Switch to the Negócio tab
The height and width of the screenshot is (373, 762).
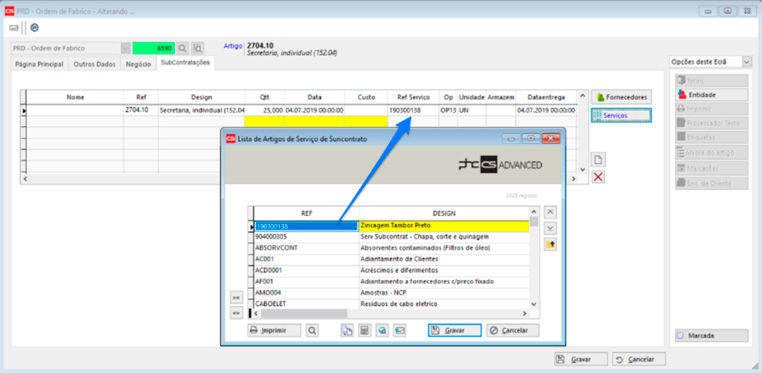click(139, 65)
